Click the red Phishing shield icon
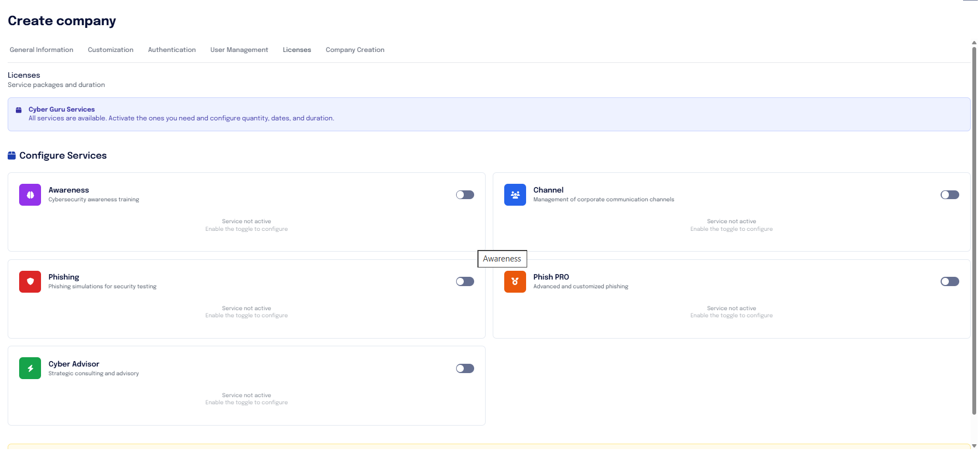Image resolution: width=980 pixels, height=471 pixels. tap(30, 282)
